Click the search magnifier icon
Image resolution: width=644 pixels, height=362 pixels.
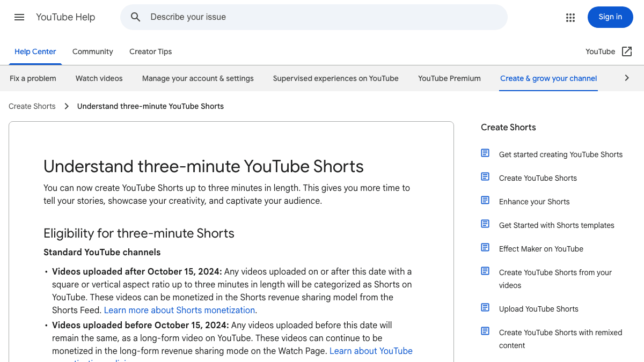(136, 17)
